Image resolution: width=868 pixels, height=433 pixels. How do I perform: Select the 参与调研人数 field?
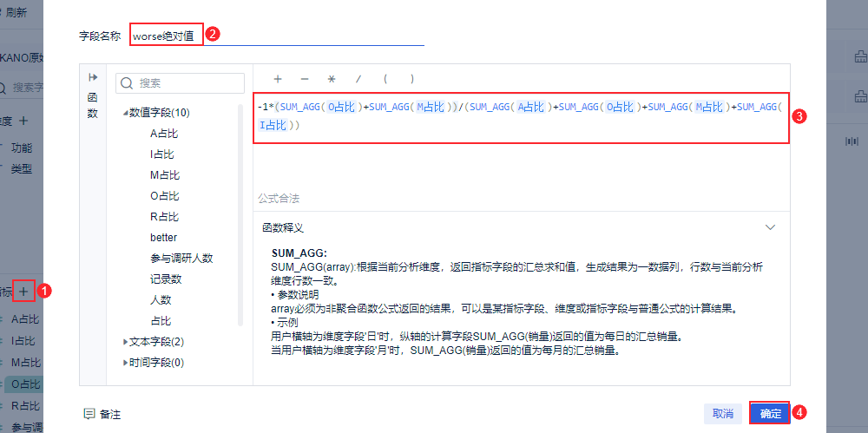181,258
